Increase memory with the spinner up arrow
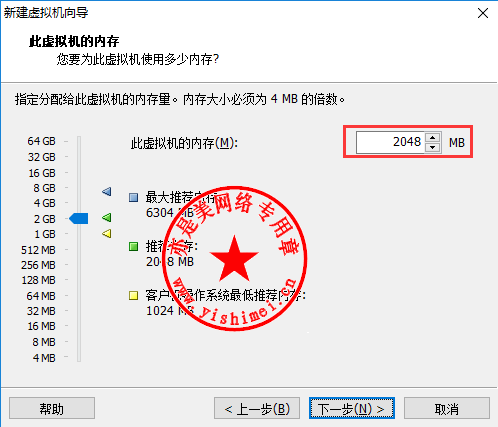Viewport: 498px width, 427px height. tap(433, 137)
